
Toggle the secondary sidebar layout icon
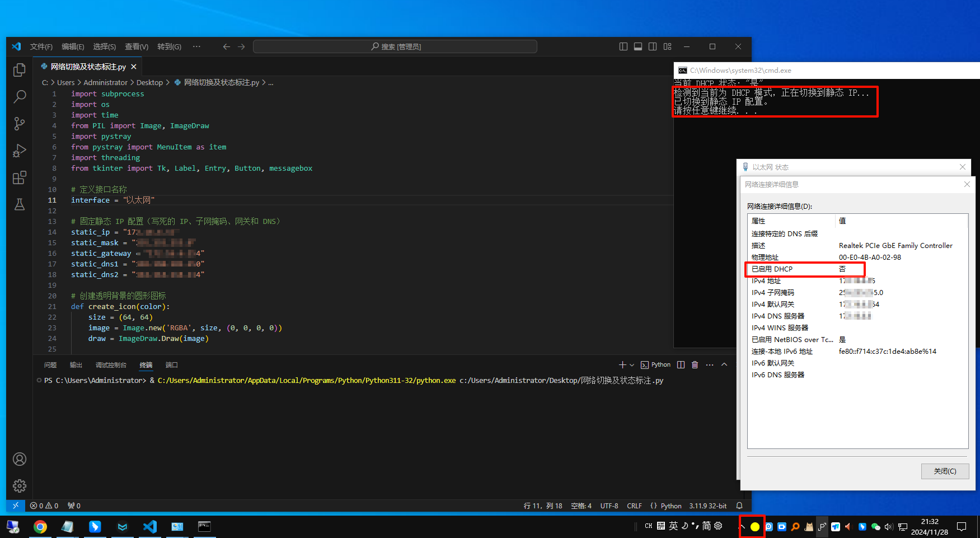[653, 46]
